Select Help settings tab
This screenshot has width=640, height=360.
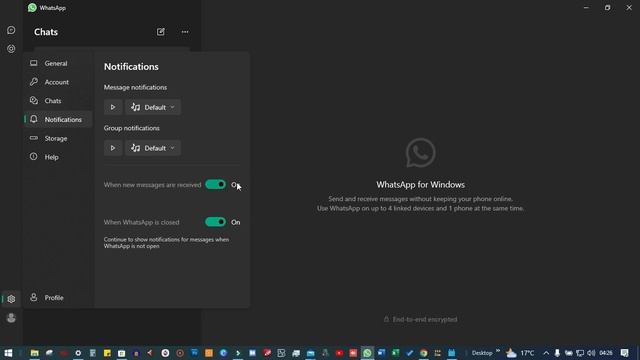click(x=58, y=157)
